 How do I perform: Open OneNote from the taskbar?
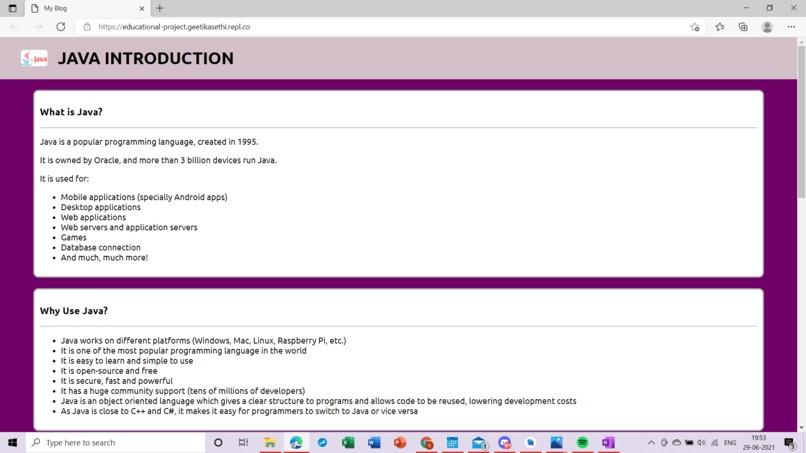point(609,442)
